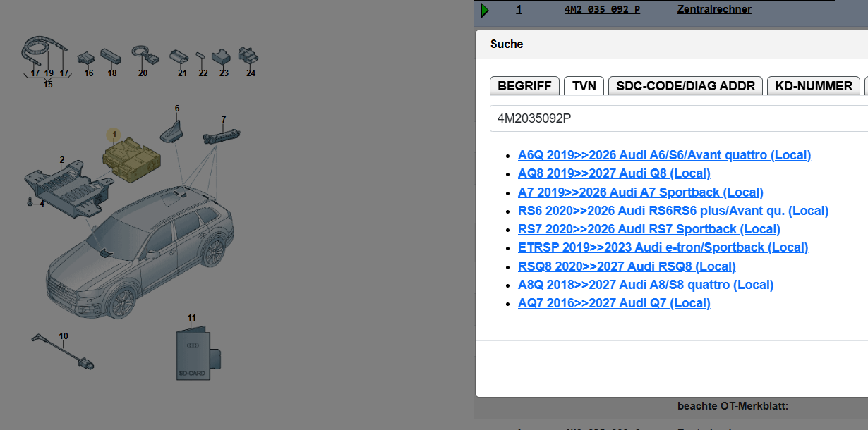Click the Zentralrechner description text
The width and height of the screenshot is (868, 430).
pyautogui.click(x=714, y=9)
